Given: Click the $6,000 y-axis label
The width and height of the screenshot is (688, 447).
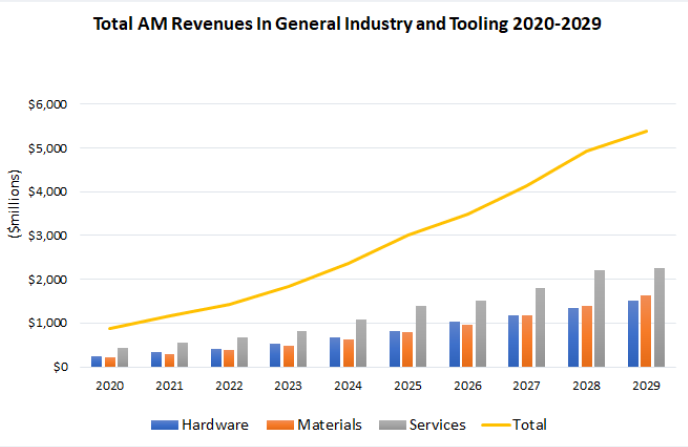Looking at the screenshot, I should [46, 104].
